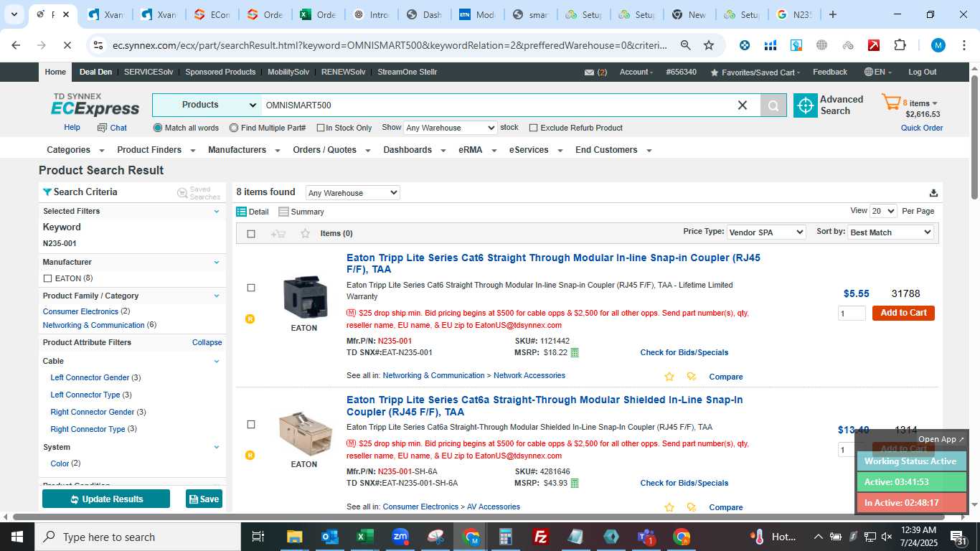Screen dimensions: 980x551
Task: Open Advanced Search crosshair icon
Action: point(806,105)
